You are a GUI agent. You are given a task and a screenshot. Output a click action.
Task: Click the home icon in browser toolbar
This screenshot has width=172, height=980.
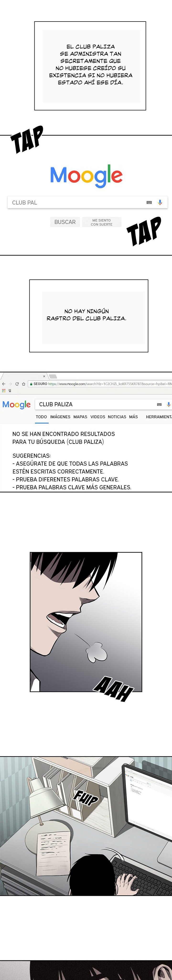(24, 384)
